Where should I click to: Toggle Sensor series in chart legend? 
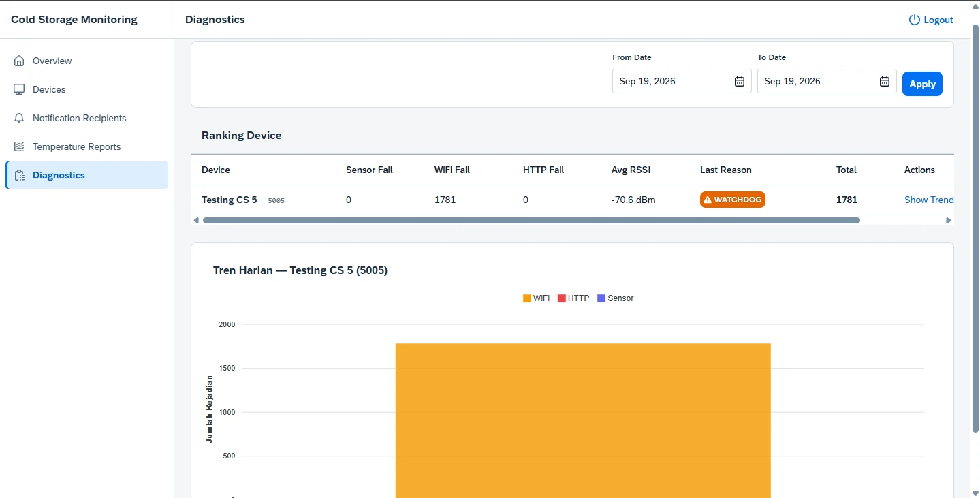[x=615, y=298]
